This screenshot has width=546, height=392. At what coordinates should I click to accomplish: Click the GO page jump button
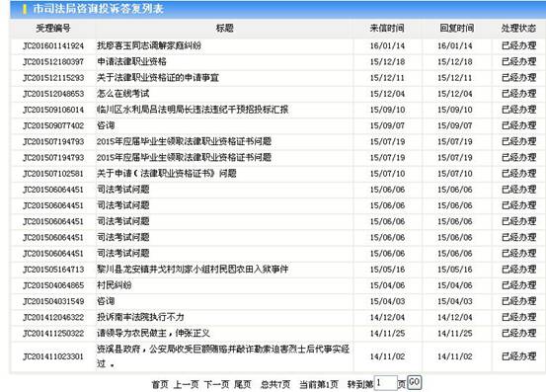pyautogui.click(x=414, y=382)
